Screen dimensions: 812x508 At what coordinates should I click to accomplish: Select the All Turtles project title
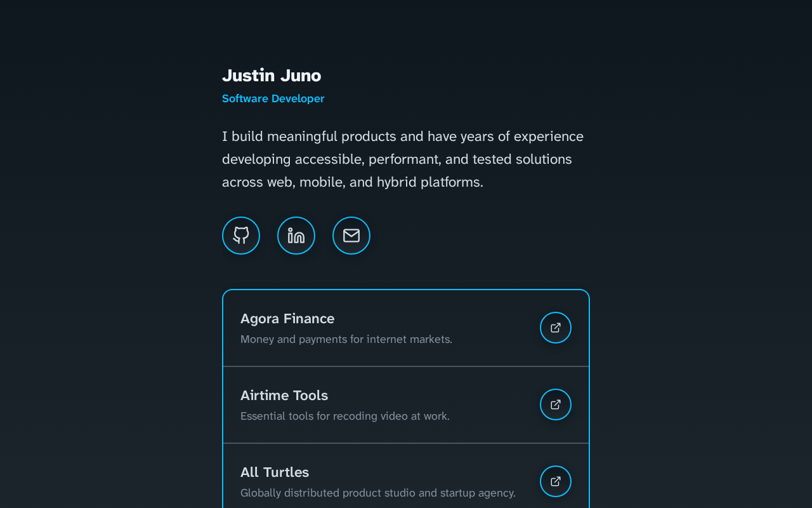tap(275, 472)
